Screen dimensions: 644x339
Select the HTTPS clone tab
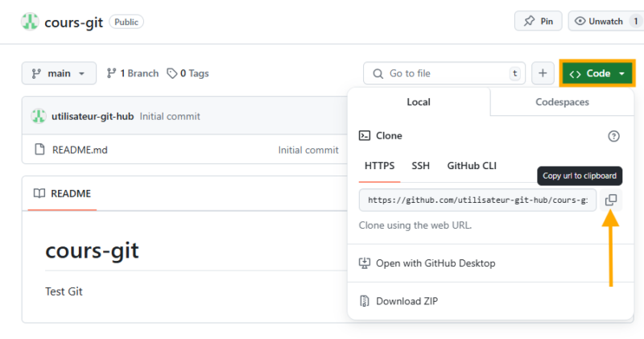point(379,166)
